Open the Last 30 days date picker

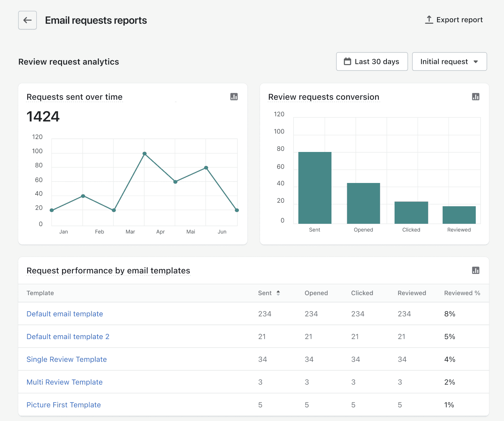[x=372, y=62]
